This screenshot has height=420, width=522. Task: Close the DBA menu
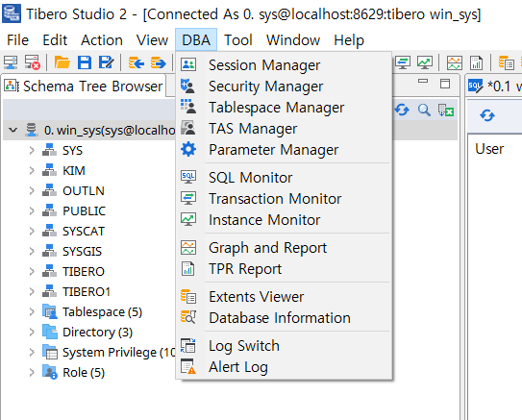coord(196,40)
